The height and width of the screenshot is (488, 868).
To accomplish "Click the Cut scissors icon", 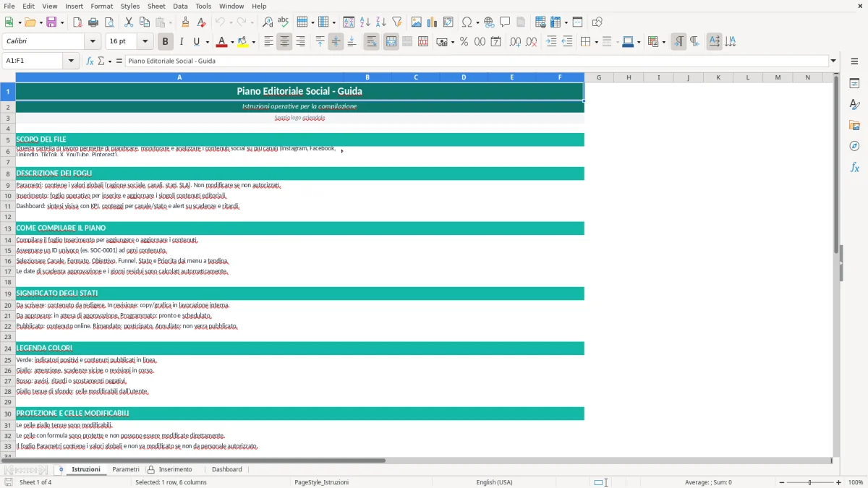I will [x=129, y=22].
